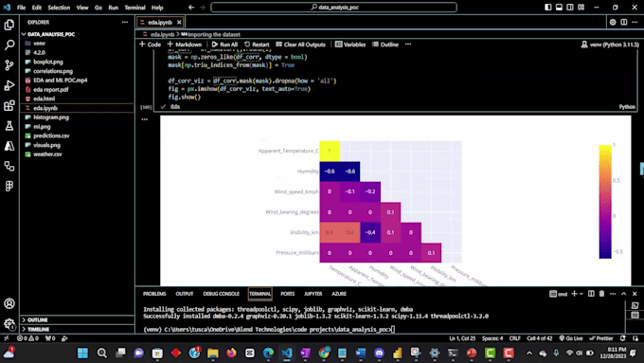The width and height of the screenshot is (644, 363).
Task: Click the heatmap color scale bar
Action: click(x=605, y=202)
